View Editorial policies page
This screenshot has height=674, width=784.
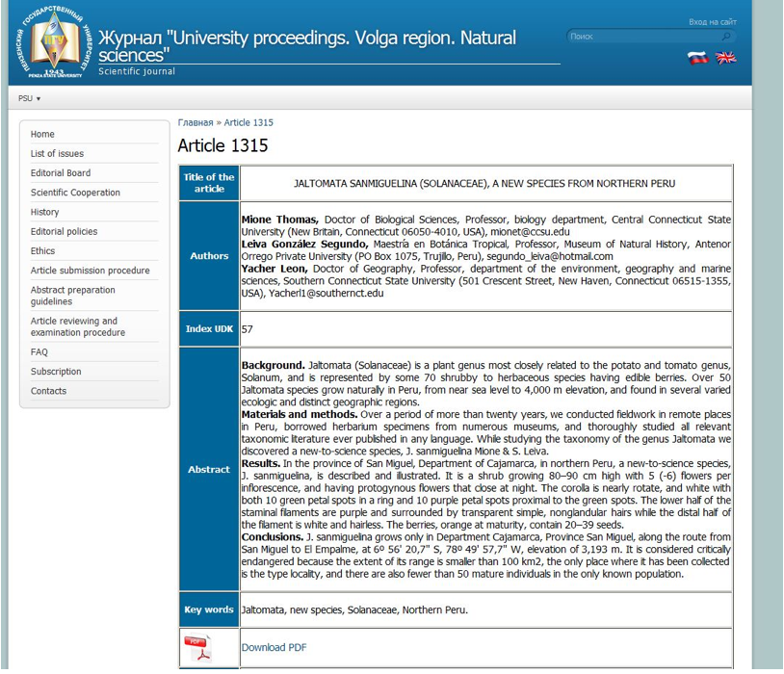(64, 232)
